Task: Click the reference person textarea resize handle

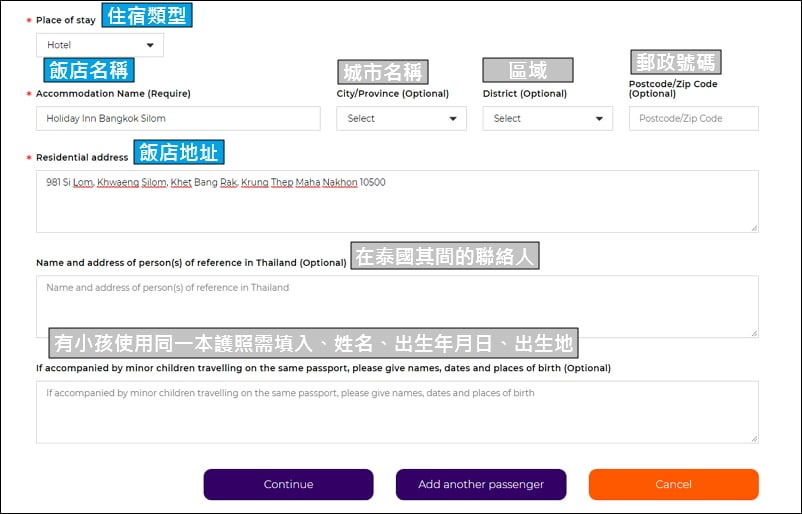Action: pos(754,333)
